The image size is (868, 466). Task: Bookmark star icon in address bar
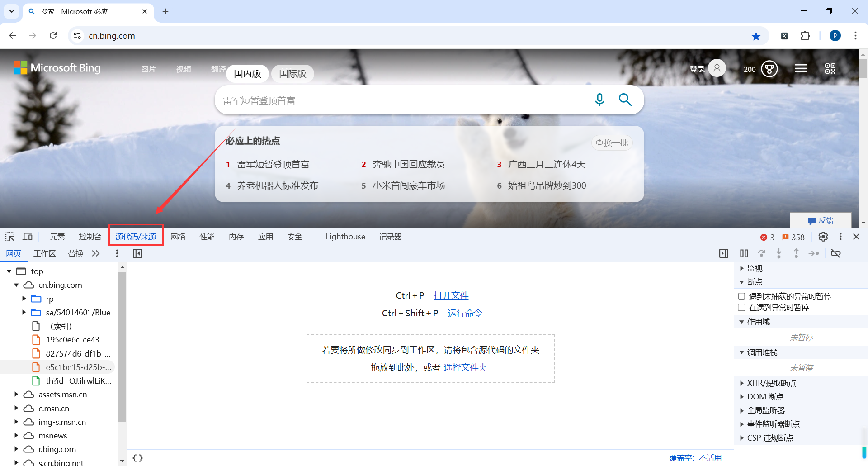coord(756,36)
